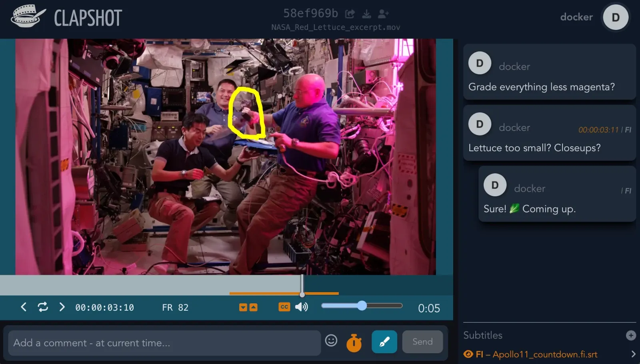The image size is (640, 364).
Task: Step to the next frame with the right arrow
Action: (62, 307)
